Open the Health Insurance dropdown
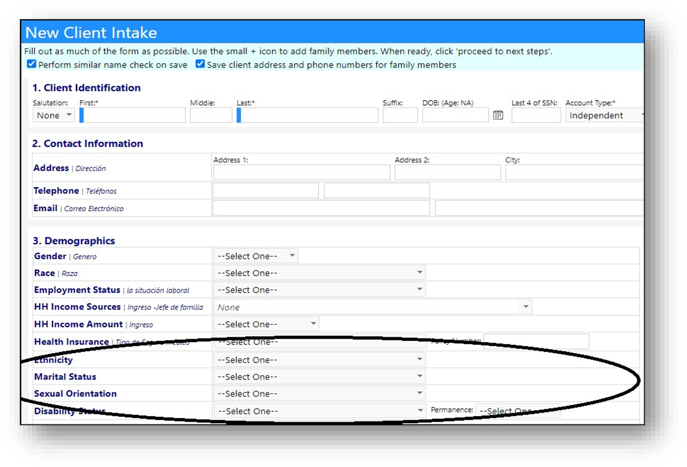Screen dimensions: 687x467 pos(319,342)
